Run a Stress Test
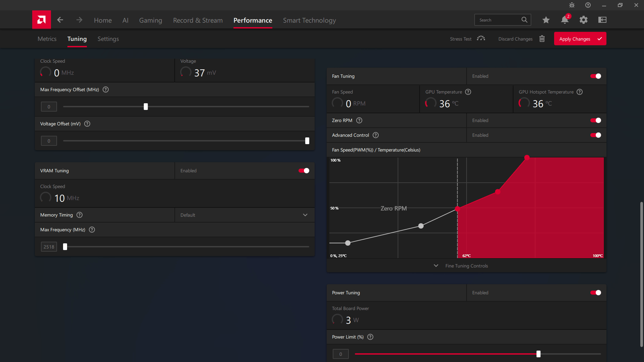 pyautogui.click(x=461, y=39)
